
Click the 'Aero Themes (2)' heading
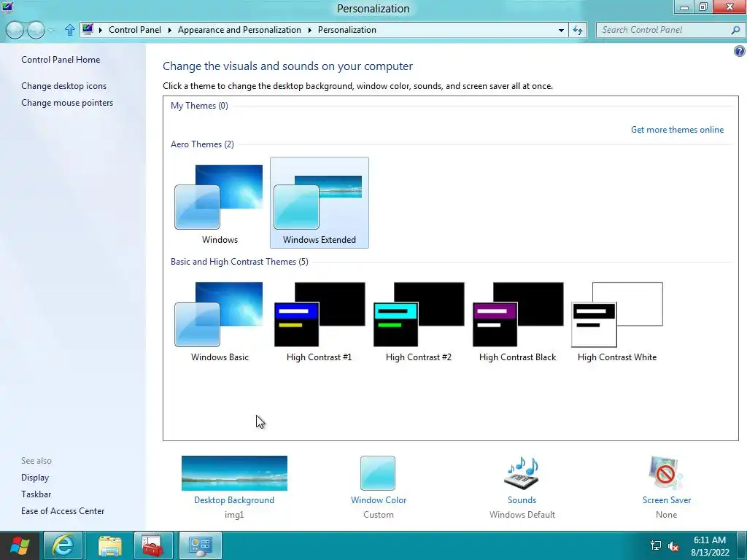(202, 144)
